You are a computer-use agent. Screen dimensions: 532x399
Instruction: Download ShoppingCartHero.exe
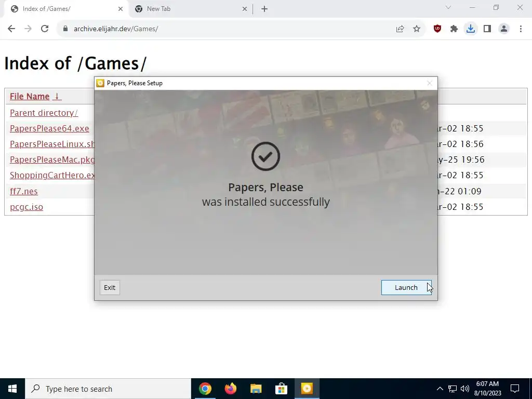(52, 176)
